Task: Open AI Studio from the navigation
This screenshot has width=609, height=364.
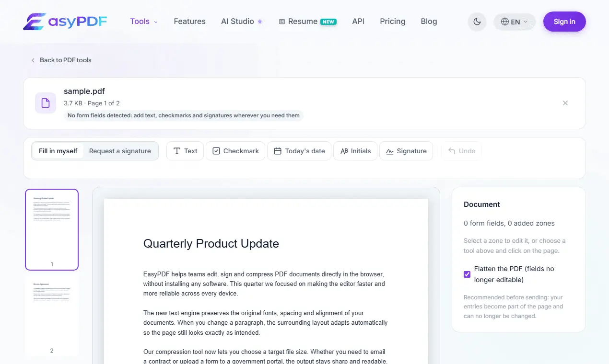Action: pyautogui.click(x=242, y=22)
